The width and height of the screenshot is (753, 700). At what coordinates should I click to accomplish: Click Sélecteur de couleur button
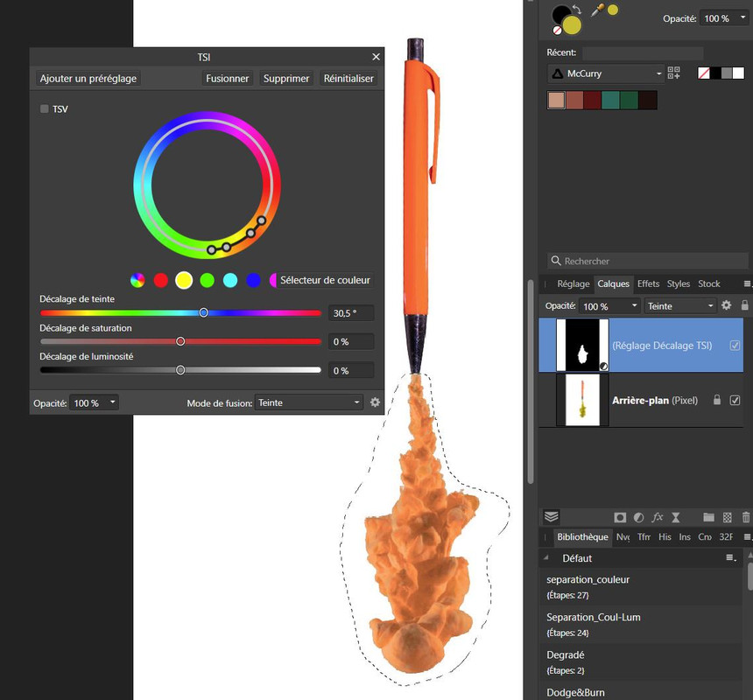(x=325, y=280)
